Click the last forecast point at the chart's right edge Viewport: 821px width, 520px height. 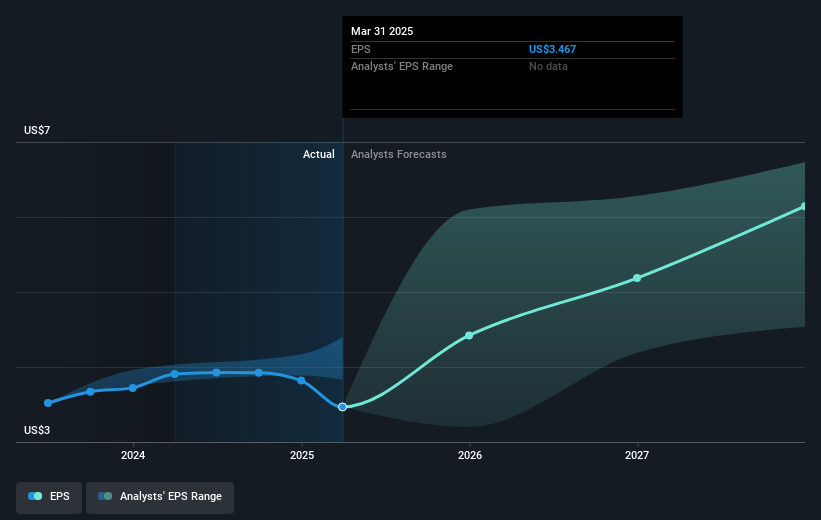[803, 206]
